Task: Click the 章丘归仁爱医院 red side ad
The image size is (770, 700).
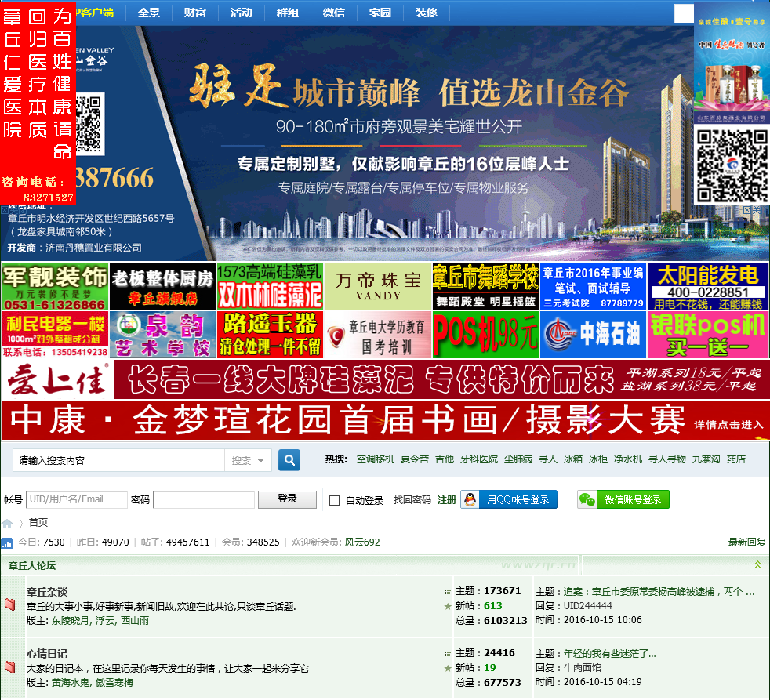Action: coord(38,103)
